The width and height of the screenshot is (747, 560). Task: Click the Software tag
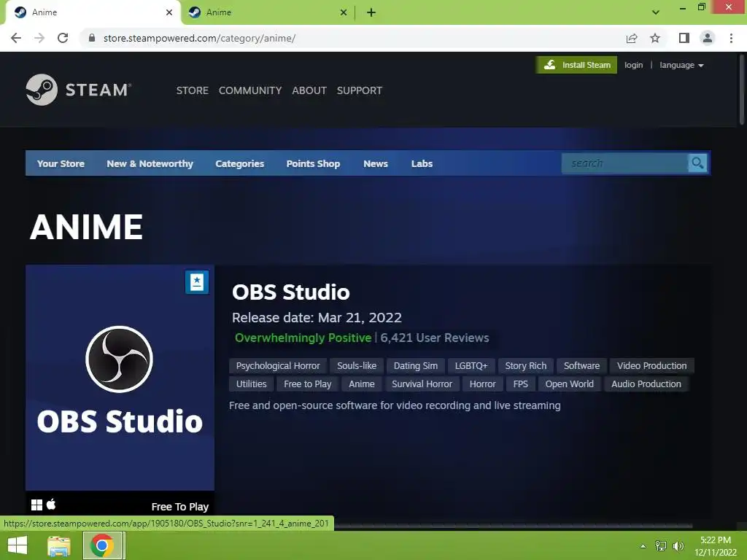pyautogui.click(x=581, y=366)
